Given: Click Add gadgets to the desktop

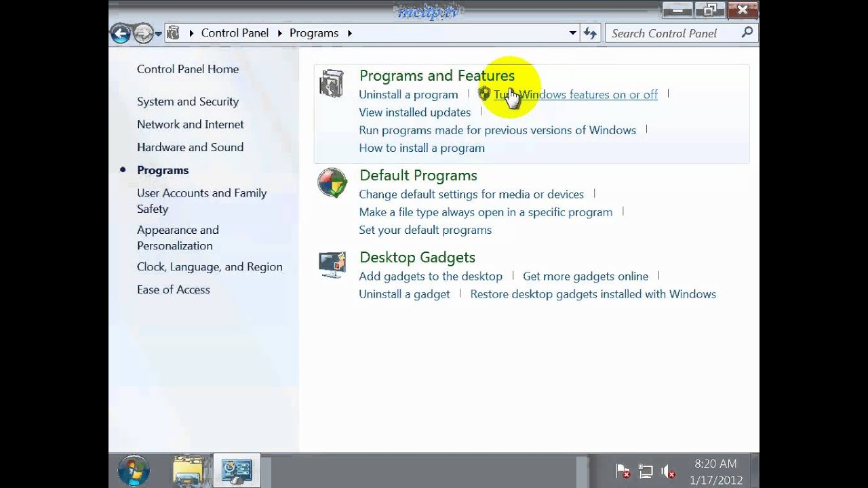Looking at the screenshot, I should tap(431, 277).
